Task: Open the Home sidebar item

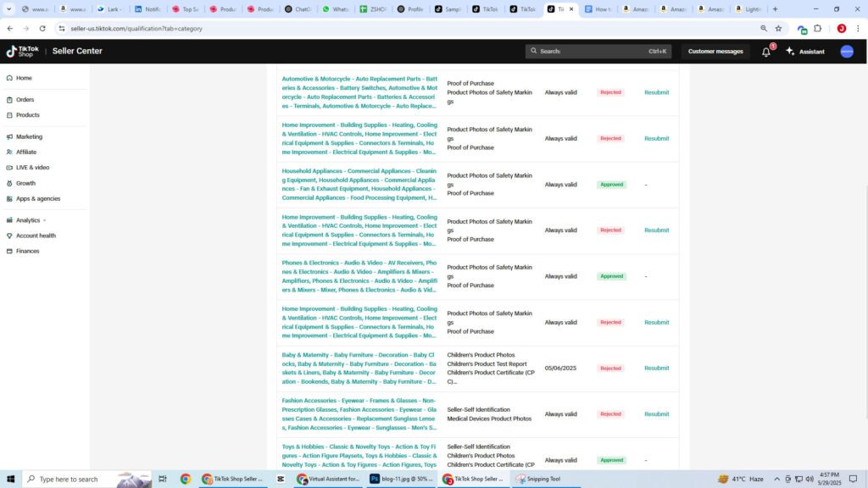Action: click(19, 78)
